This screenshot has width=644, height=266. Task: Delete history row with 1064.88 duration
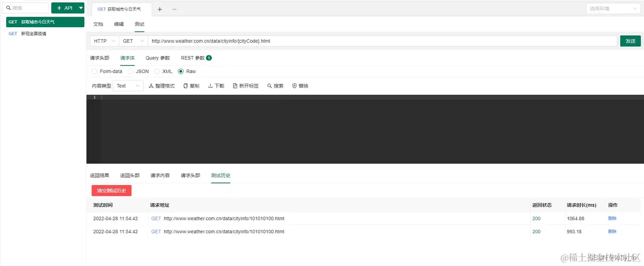coord(612,218)
